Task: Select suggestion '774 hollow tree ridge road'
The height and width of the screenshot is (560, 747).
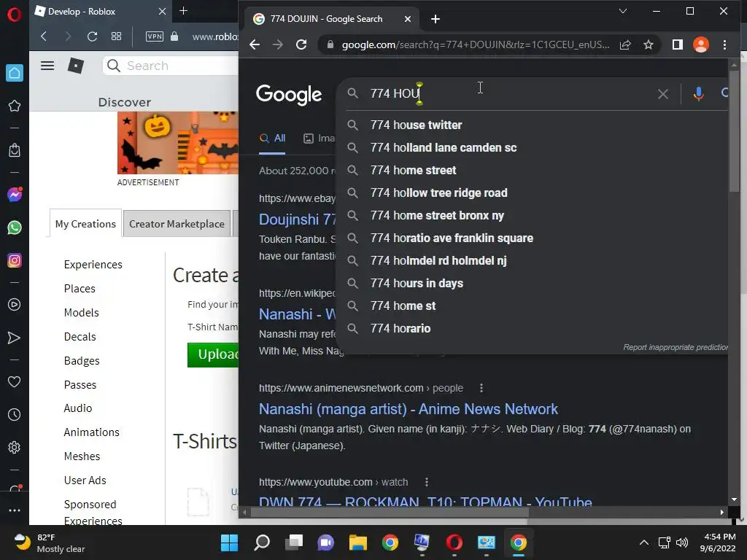Action: click(x=532, y=192)
